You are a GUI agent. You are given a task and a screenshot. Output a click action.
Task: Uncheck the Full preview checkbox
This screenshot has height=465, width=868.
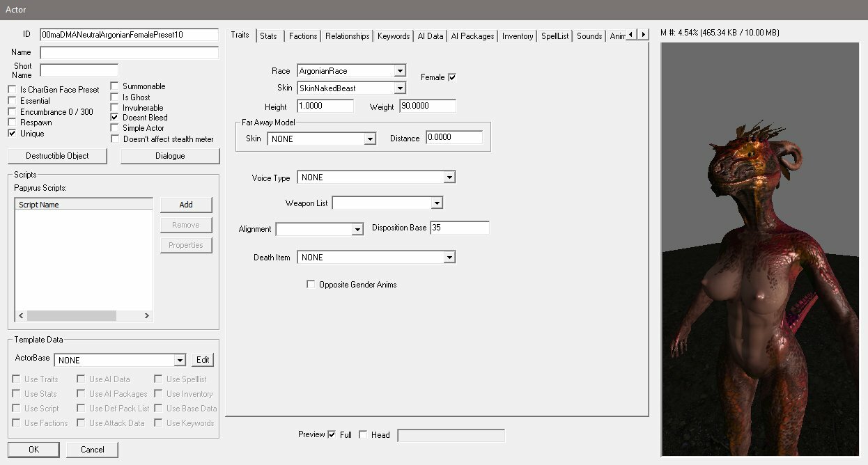point(332,434)
